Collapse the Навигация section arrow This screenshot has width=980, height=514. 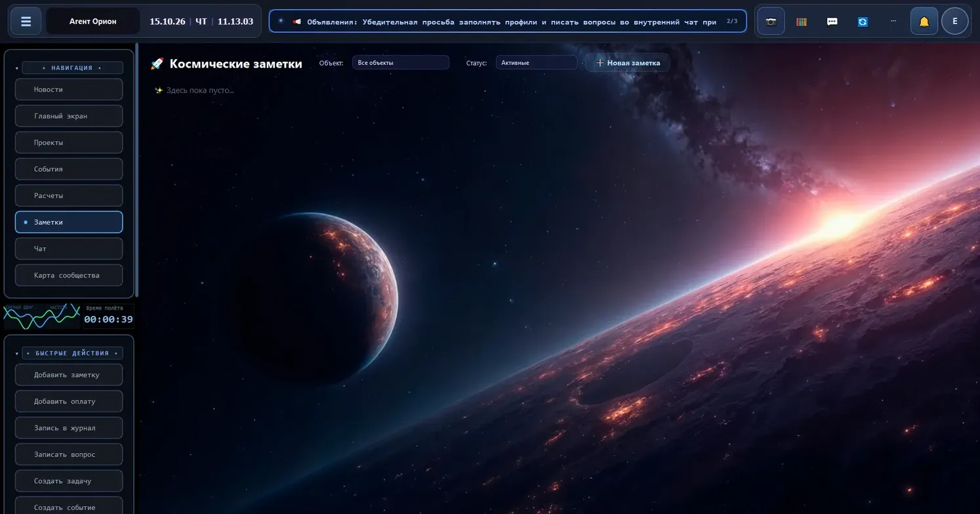click(17, 68)
